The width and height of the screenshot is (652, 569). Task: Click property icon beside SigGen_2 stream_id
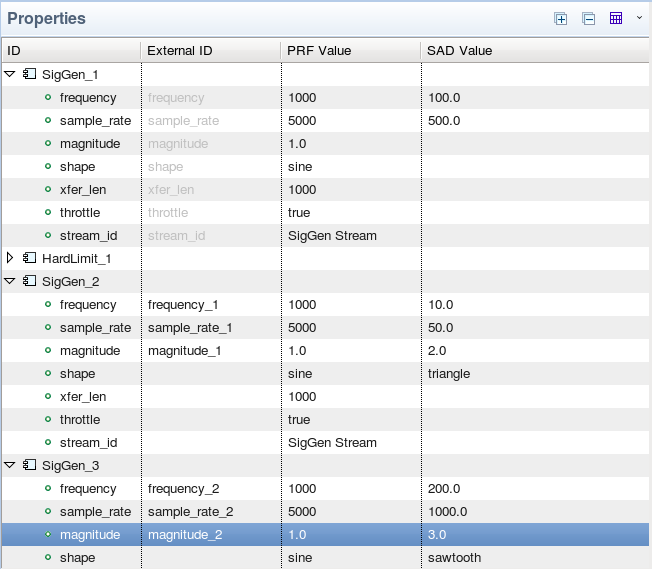click(x=48, y=442)
